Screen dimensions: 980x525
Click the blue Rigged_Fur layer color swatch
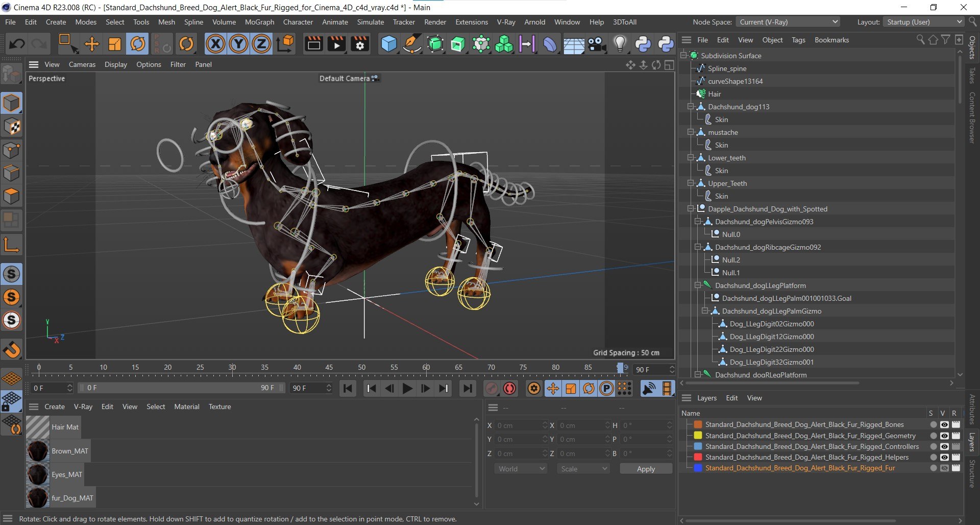[x=698, y=468]
